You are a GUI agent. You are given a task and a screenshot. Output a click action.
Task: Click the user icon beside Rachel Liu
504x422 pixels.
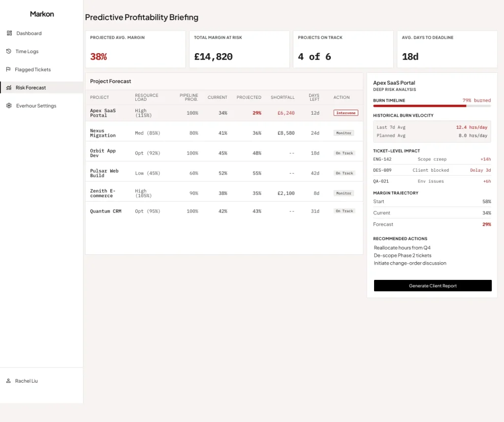[8, 381]
